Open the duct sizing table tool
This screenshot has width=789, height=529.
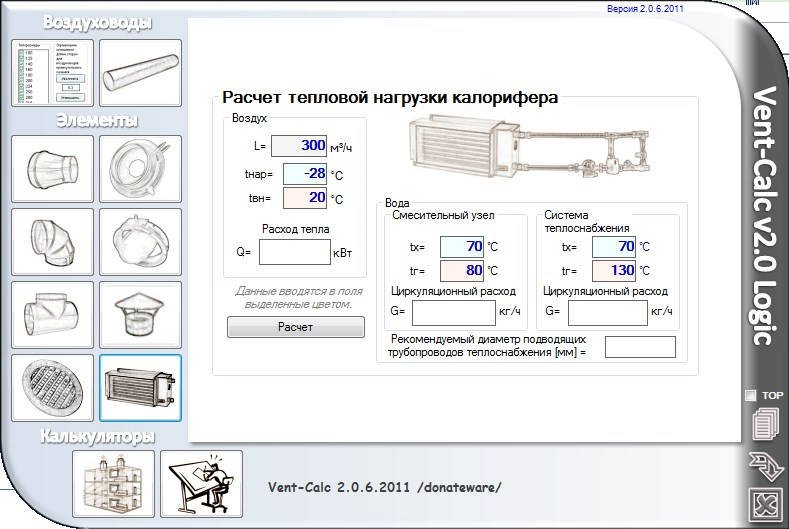pyautogui.click(x=52, y=73)
